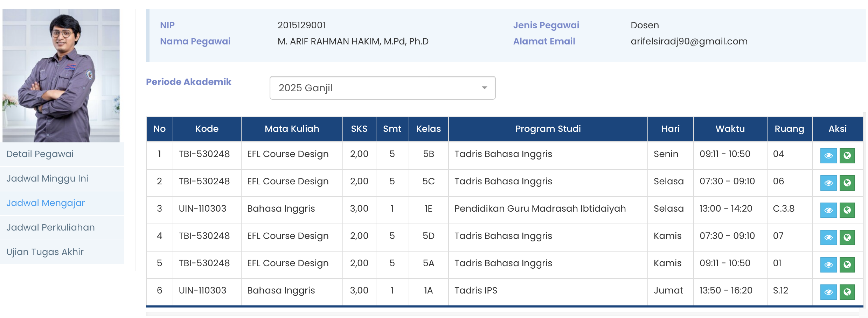Open Jadwal Perkuliahan from the sidebar
Viewport: 868px width, 318px height.
coord(50,227)
